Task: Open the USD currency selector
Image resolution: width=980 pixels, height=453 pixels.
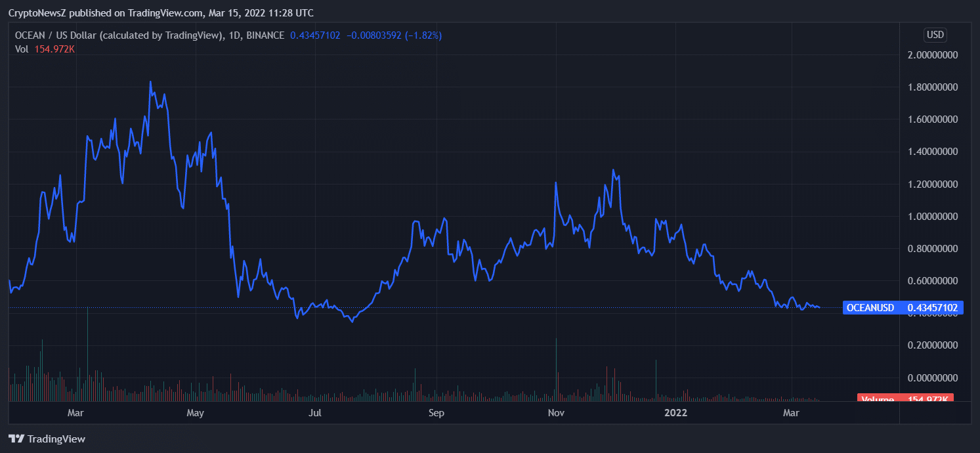Action: click(935, 35)
